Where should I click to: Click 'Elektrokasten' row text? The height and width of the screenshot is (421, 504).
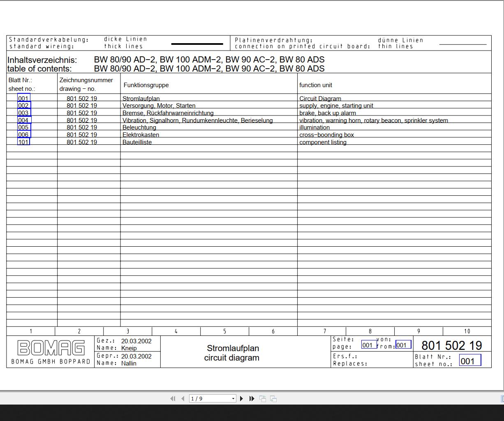(x=141, y=135)
